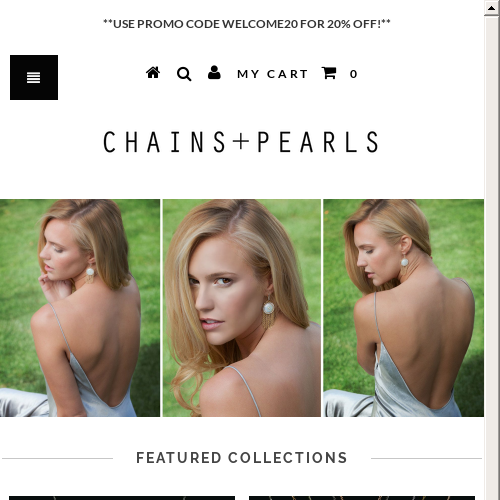Open the left model photo
Image resolution: width=500 pixels, height=500 pixels.
tap(80, 308)
